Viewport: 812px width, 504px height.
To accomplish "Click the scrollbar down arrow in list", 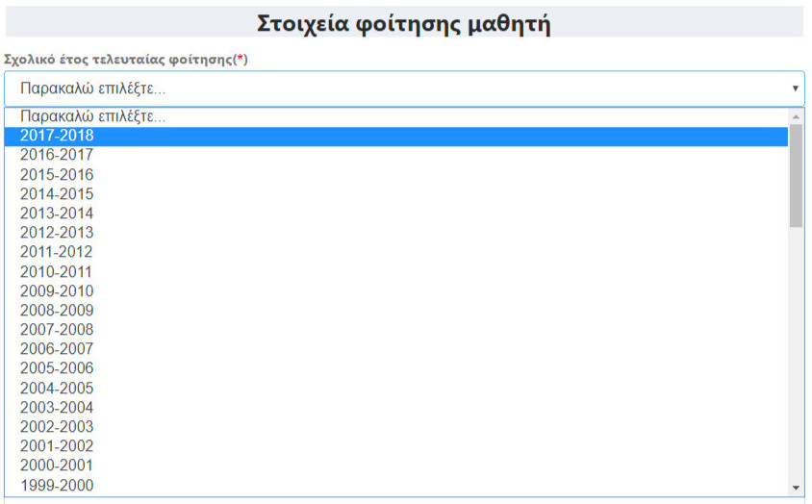I will point(796,488).
